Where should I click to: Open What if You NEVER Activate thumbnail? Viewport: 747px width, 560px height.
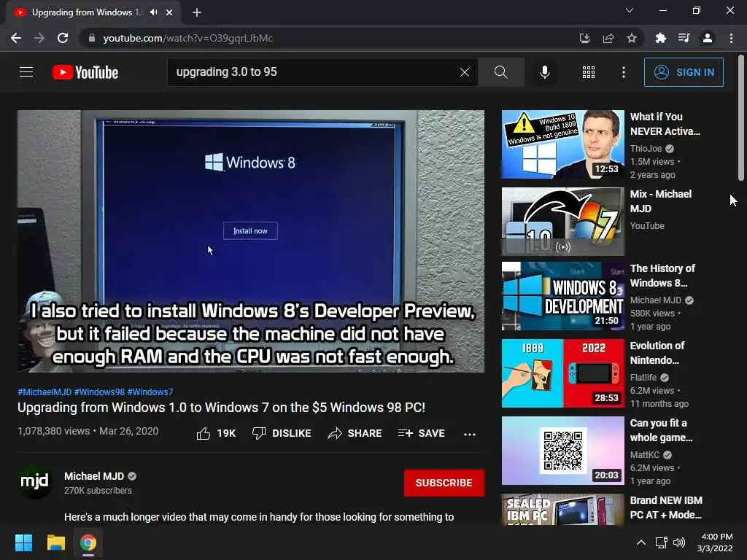pyautogui.click(x=562, y=144)
